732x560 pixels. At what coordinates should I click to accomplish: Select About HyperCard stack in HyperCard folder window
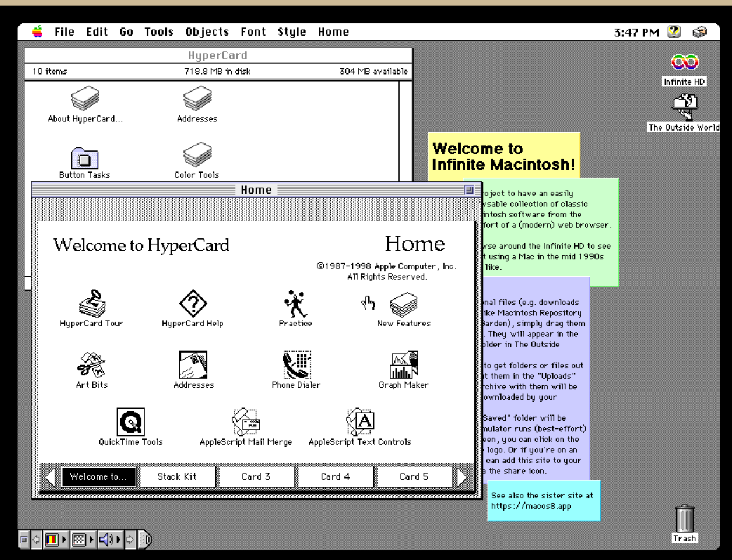(85, 98)
